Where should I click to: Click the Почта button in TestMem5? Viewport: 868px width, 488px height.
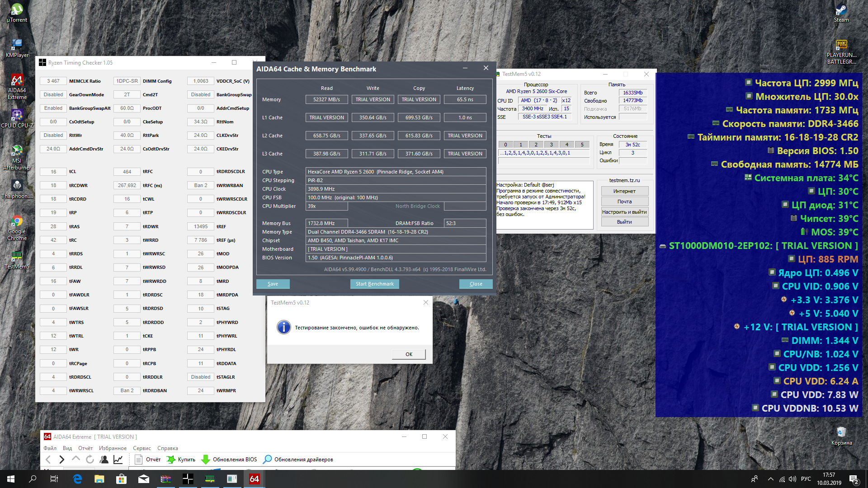[624, 202]
